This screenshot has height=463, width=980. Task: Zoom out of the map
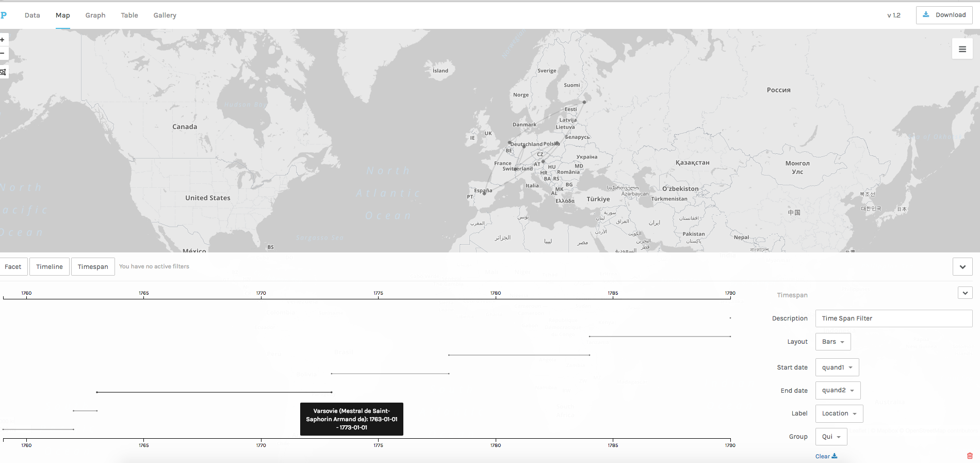click(3, 53)
